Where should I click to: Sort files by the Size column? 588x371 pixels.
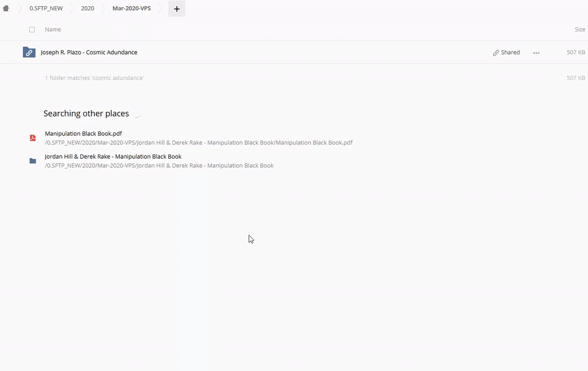point(579,29)
